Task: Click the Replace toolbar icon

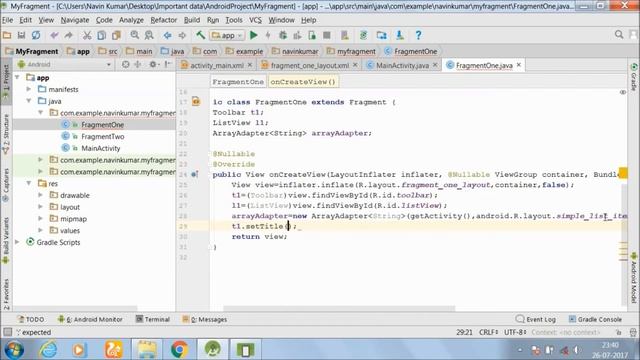Action: 149,36
